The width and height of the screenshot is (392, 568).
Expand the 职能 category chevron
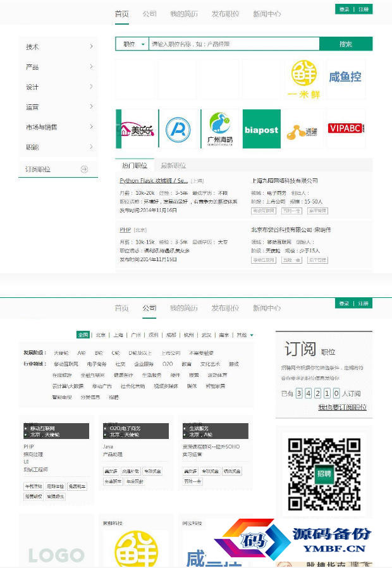pos(91,147)
